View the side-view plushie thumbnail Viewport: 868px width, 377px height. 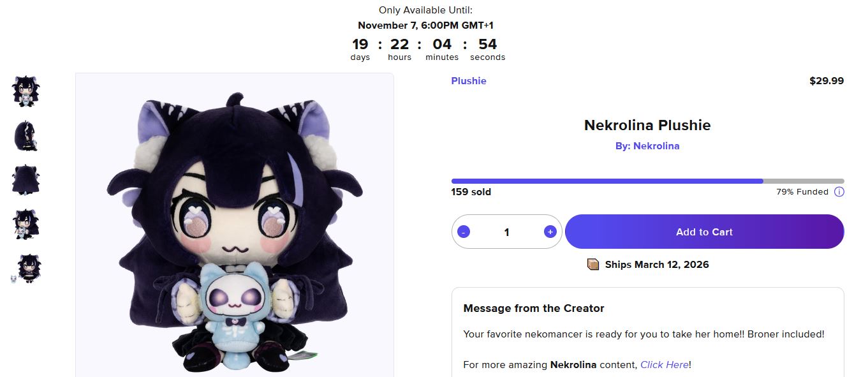click(x=26, y=135)
